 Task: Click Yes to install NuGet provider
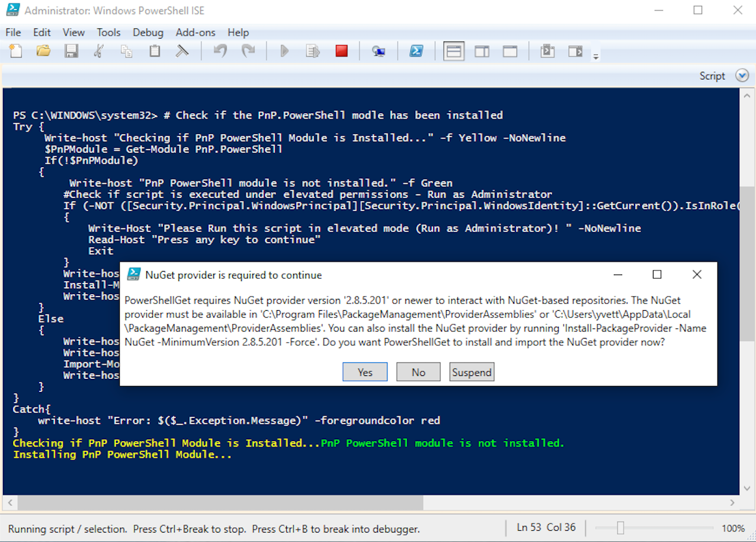pyautogui.click(x=365, y=372)
